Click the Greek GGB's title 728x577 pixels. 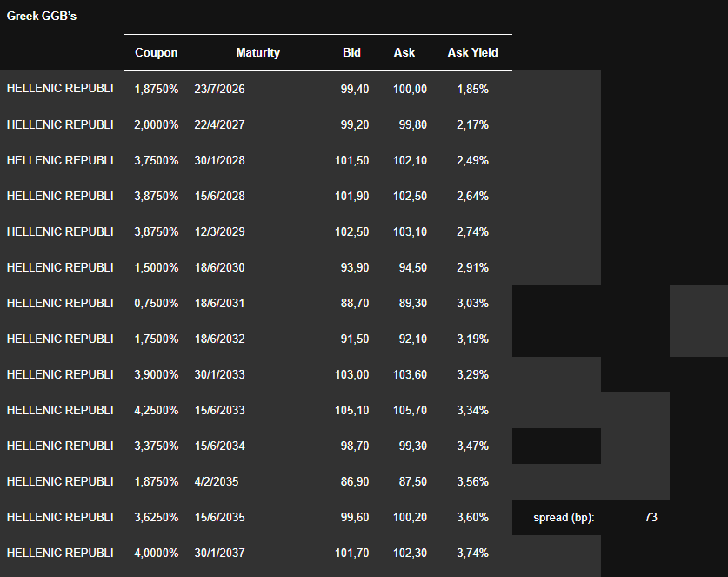tap(42, 17)
